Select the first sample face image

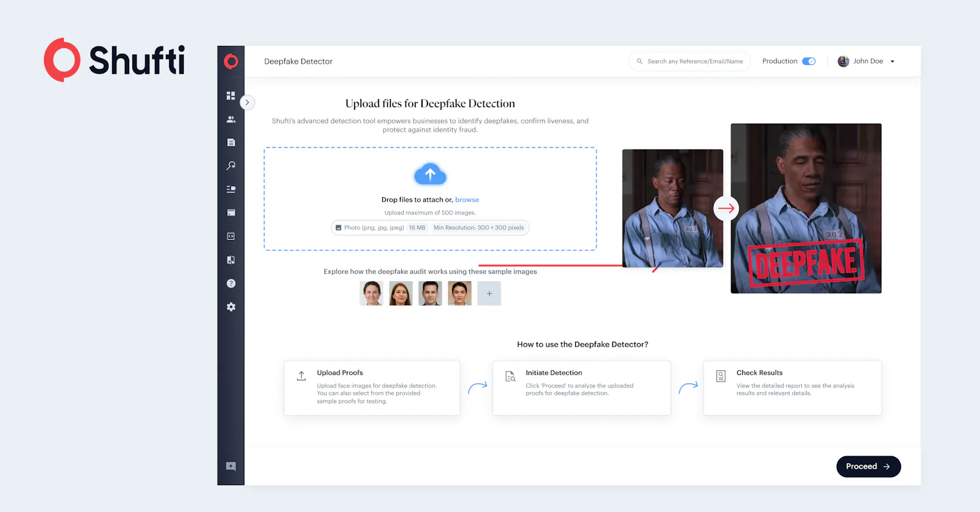click(371, 293)
